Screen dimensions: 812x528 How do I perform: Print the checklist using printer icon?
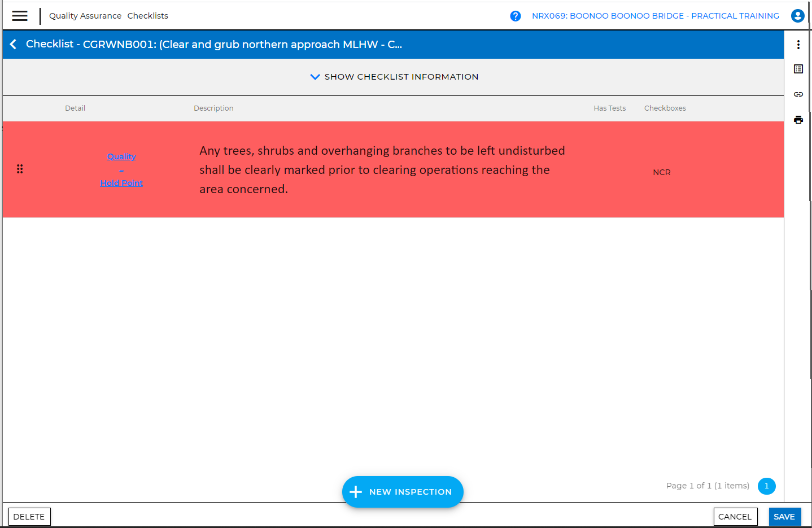[x=798, y=120]
